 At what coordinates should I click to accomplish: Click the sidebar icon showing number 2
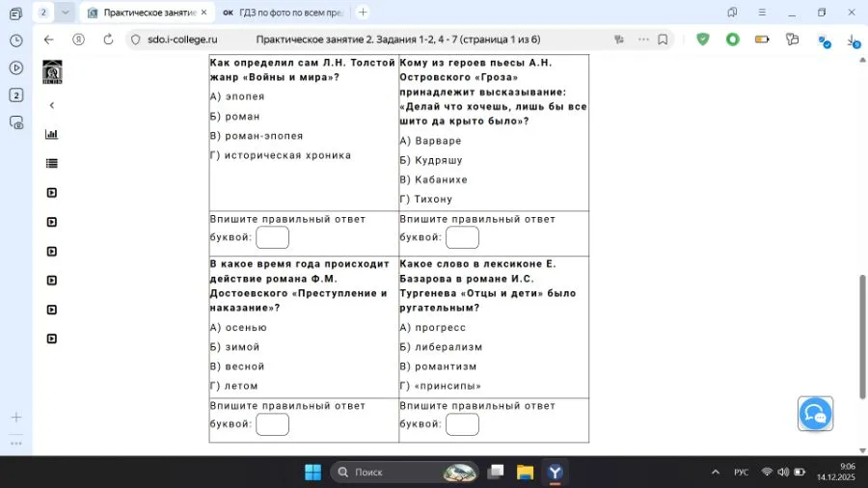(x=16, y=95)
